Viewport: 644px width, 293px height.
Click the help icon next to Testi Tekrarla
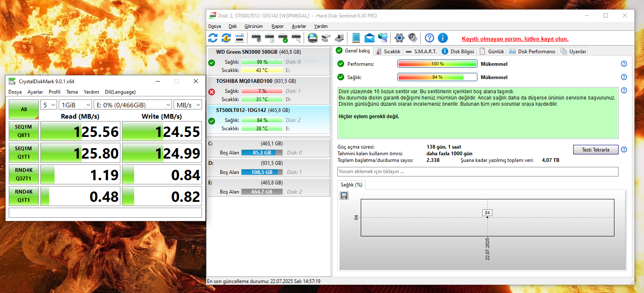(624, 150)
